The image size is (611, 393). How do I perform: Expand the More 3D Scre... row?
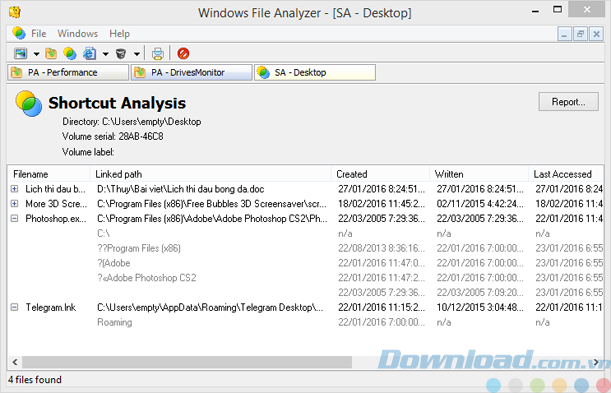[14, 204]
